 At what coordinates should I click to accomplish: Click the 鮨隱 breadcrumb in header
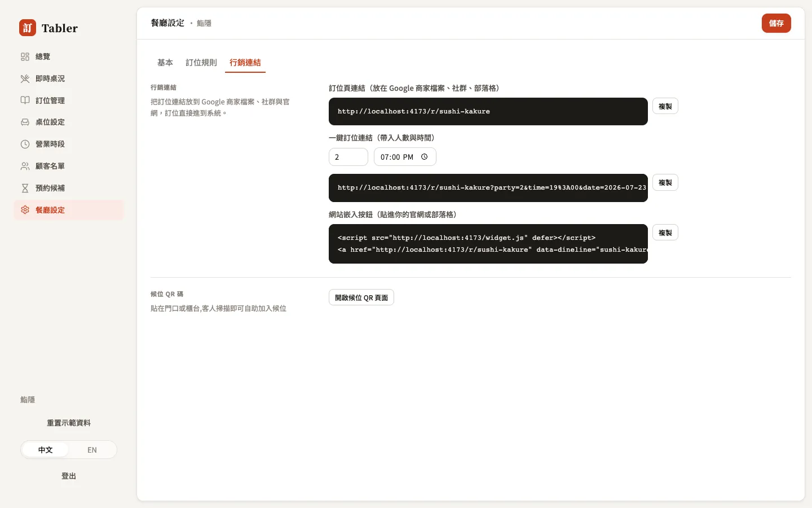[x=204, y=23]
